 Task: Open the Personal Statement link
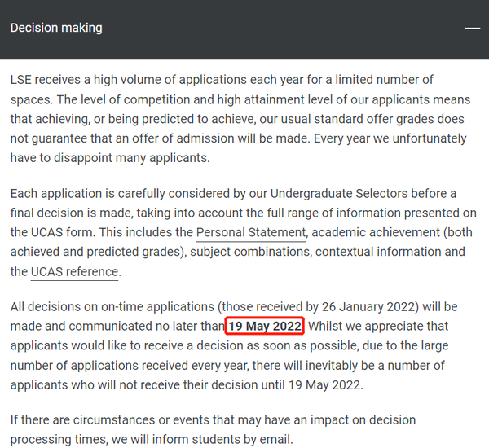tap(251, 233)
